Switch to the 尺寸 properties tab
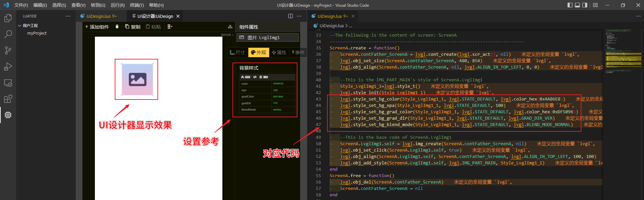Viewport: 644px width, 200px height. [x=238, y=52]
